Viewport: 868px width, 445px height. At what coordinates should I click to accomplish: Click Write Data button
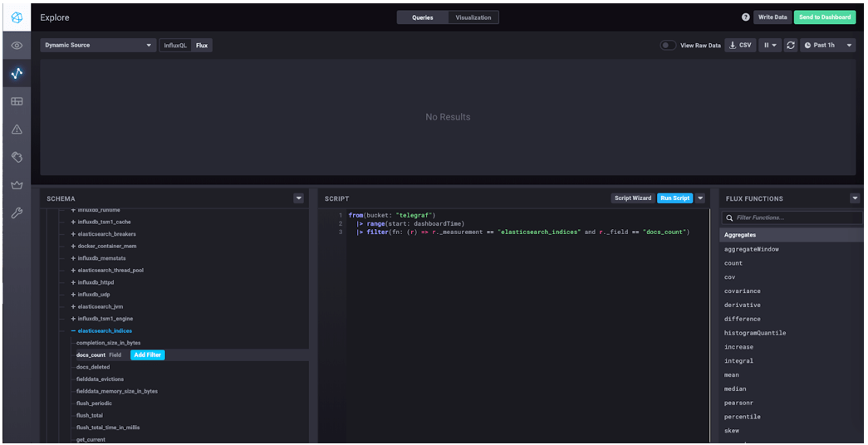tap(772, 17)
